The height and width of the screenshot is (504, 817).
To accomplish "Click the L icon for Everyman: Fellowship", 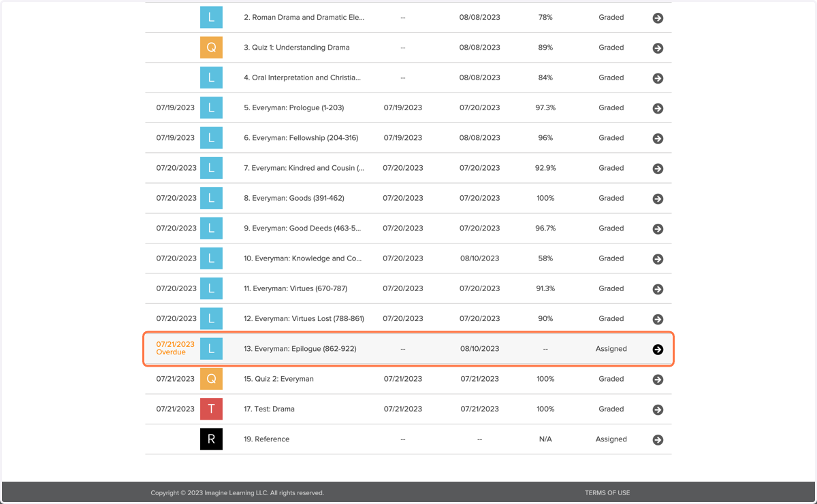I will (x=211, y=138).
